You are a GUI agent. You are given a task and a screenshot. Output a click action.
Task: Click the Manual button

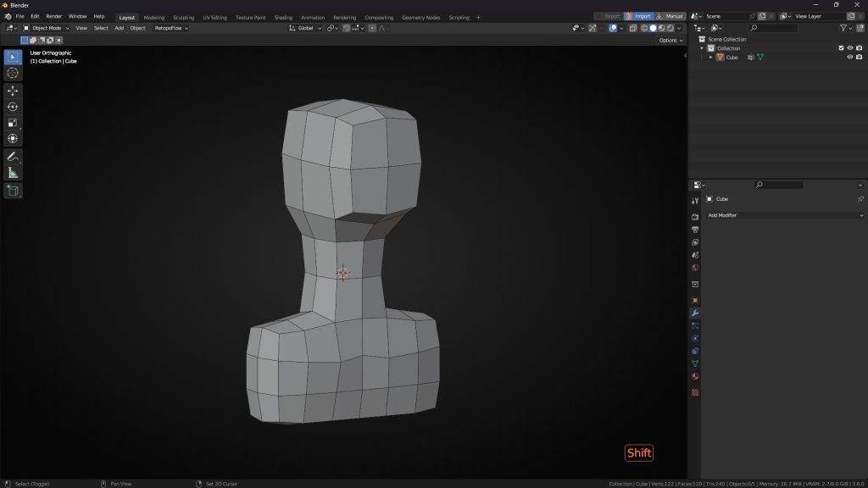click(x=670, y=17)
